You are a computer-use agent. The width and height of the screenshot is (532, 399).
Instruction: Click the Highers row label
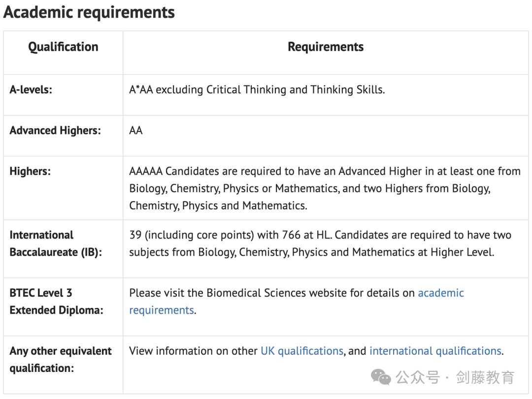(30, 171)
